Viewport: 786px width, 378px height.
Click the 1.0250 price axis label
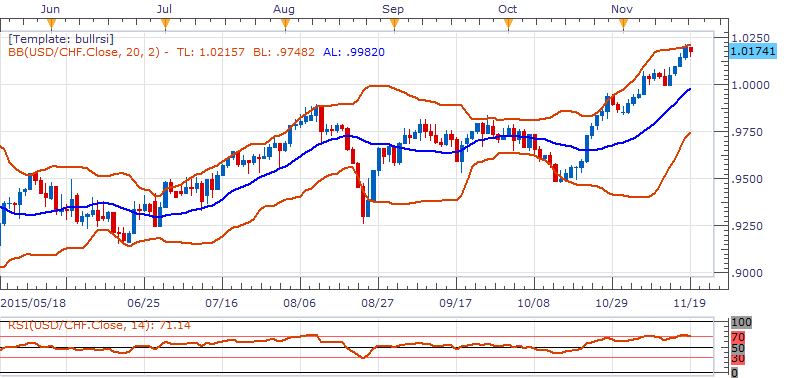(749, 38)
